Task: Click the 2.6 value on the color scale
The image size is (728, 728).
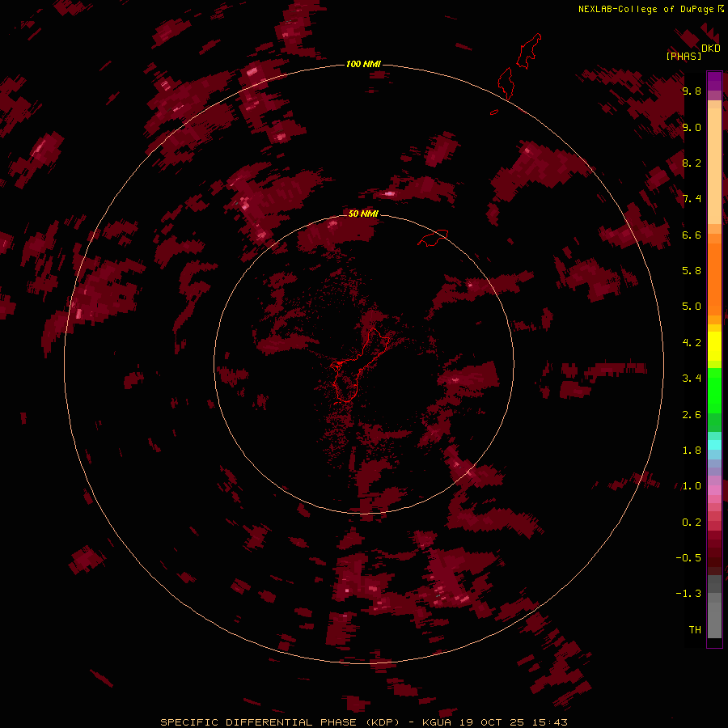Action: coord(692,415)
